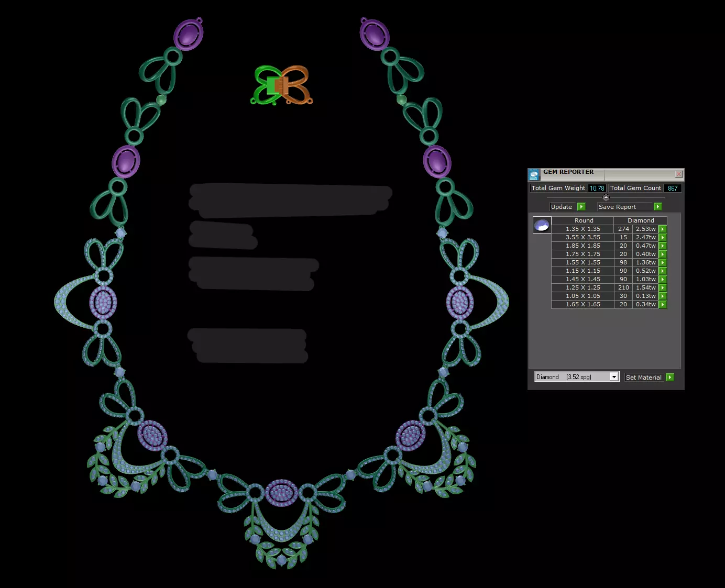Click green arrow on 1.35 X 1.35 row
The width and height of the screenshot is (725, 588).
pyautogui.click(x=663, y=229)
